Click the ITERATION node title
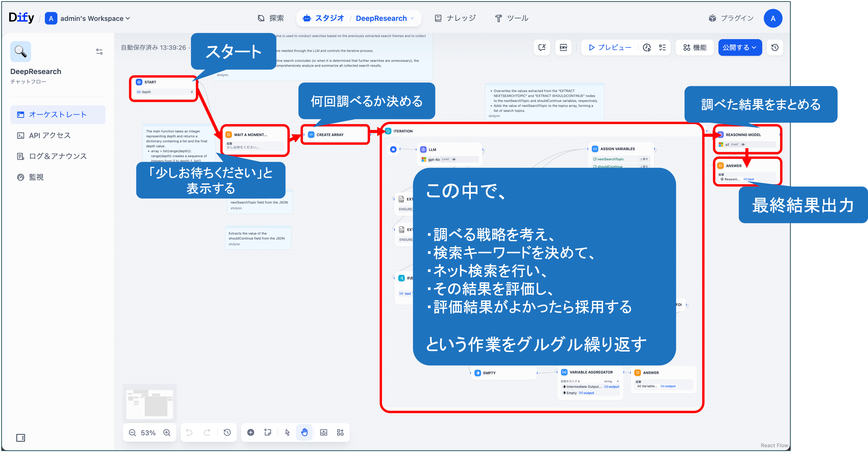The height and width of the screenshot is (452, 868). (x=403, y=131)
